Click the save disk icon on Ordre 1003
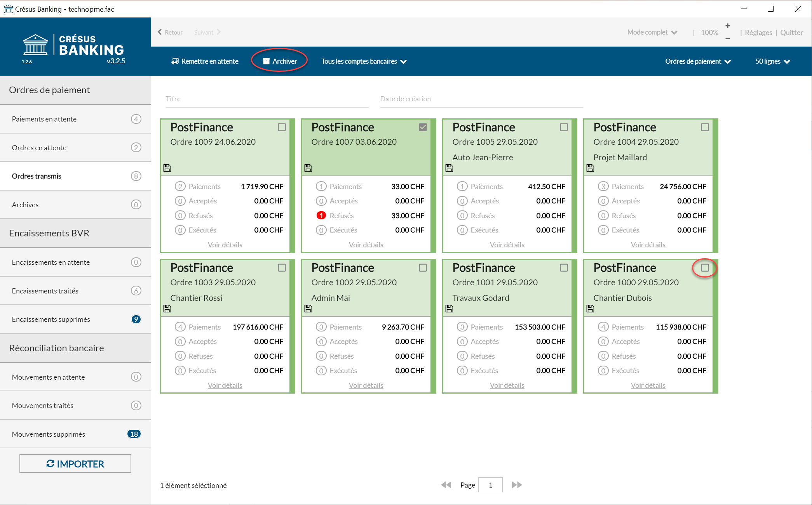The height and width of the screenshot is (505, 812). click(167, 309)
